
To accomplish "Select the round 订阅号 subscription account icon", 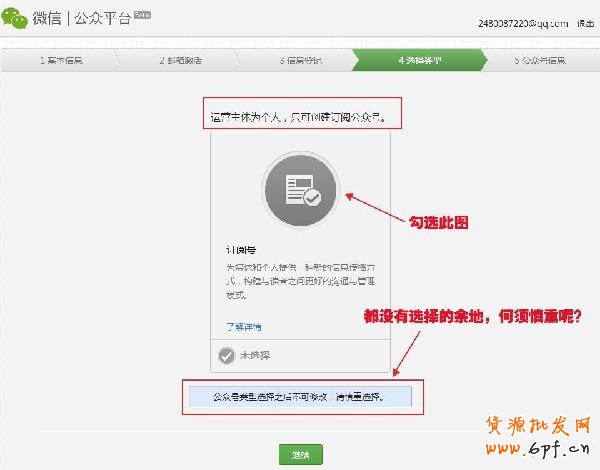I will pos(300,190).
